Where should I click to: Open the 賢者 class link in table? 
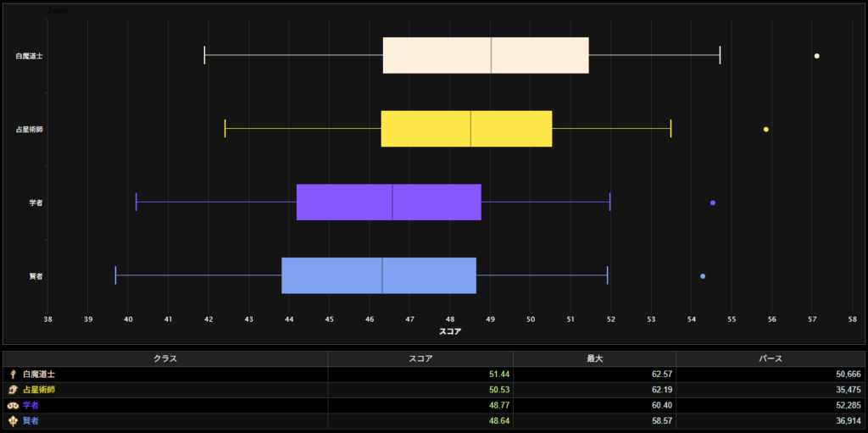(x=31, y=420)
